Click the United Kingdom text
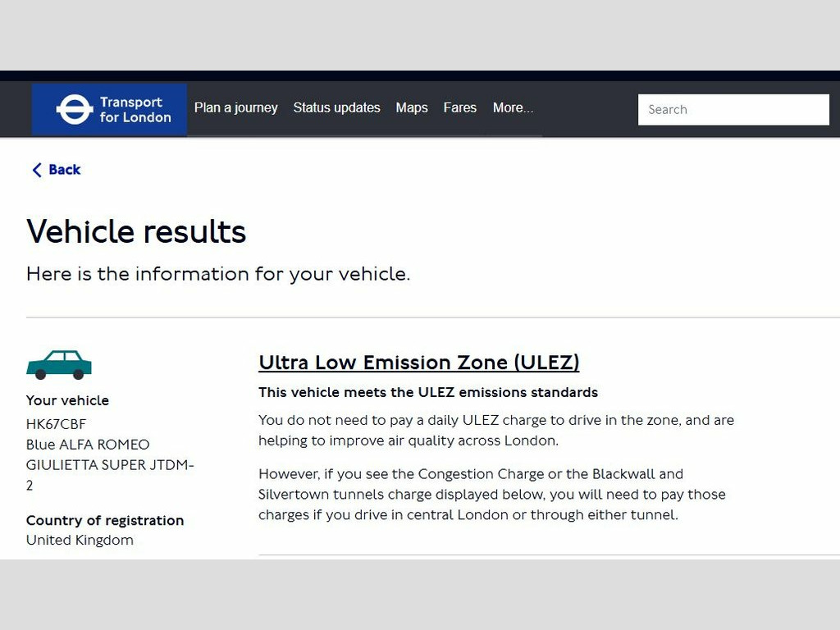 (x=80, y=540)
